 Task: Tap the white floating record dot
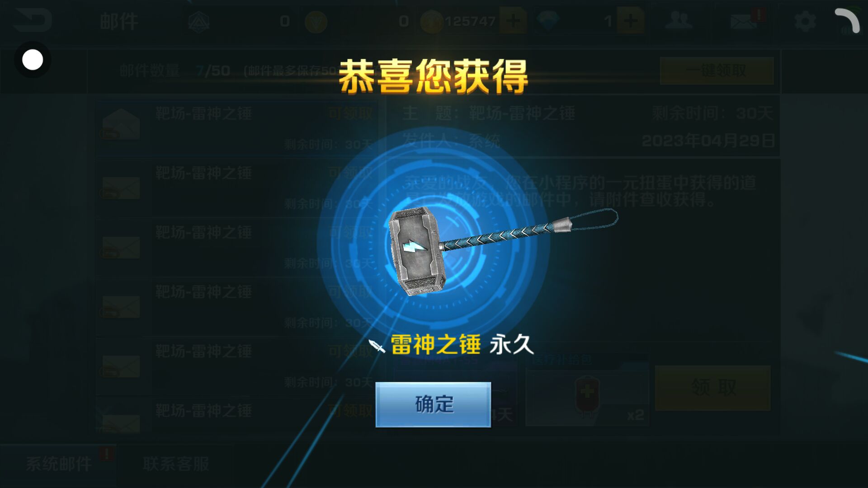[x=33, y=60]
